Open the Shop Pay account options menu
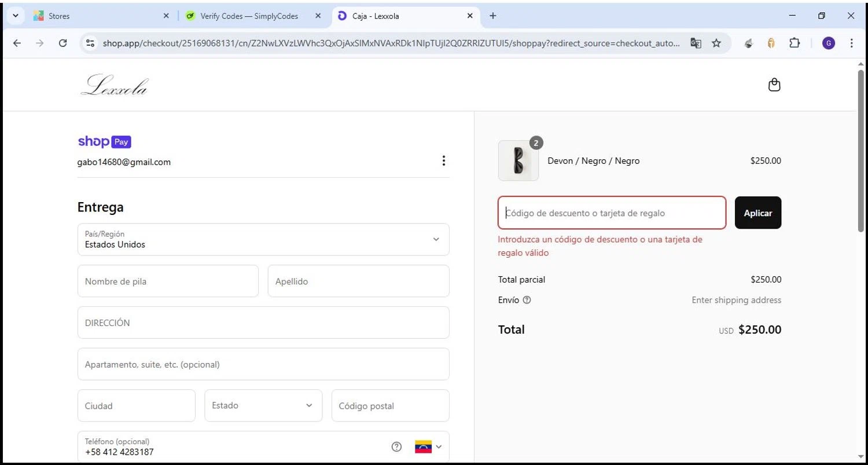 pyautogui.click(x=443, y=160)
